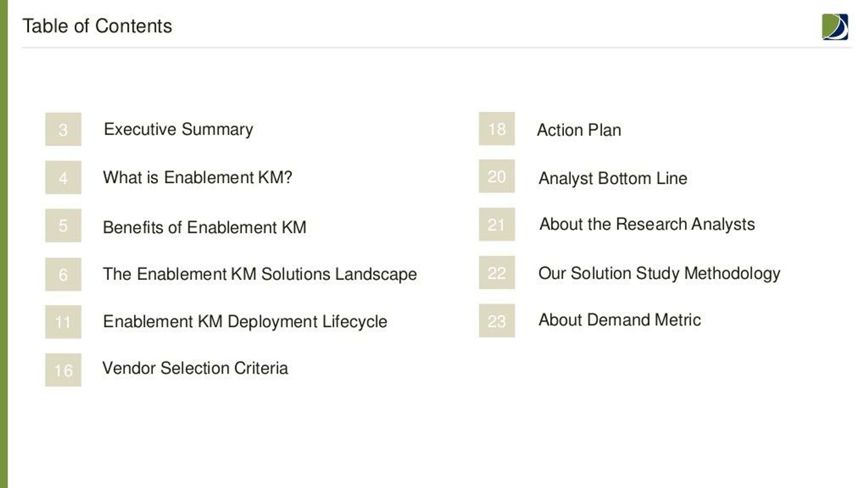Click the Demand Metric logo icon

click(835, 27)
